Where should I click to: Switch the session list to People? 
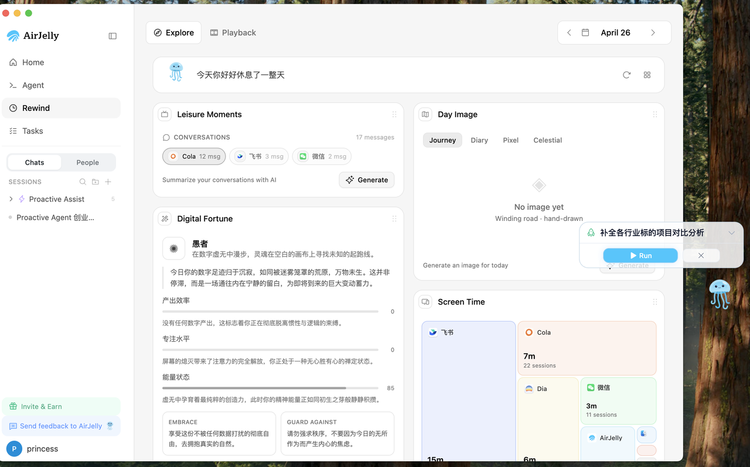(88, 162)
